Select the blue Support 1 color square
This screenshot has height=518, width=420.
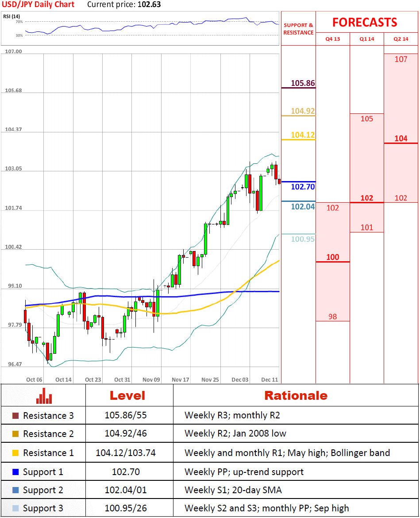[16, 472]
